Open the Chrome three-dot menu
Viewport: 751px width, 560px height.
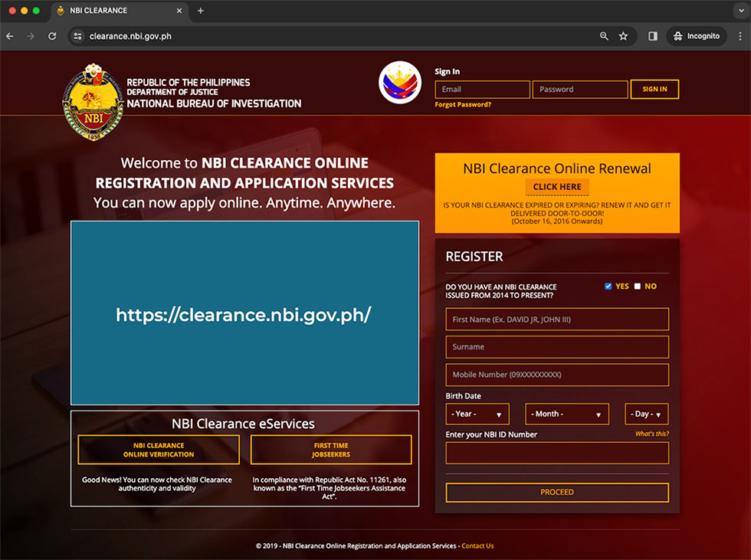740,36
